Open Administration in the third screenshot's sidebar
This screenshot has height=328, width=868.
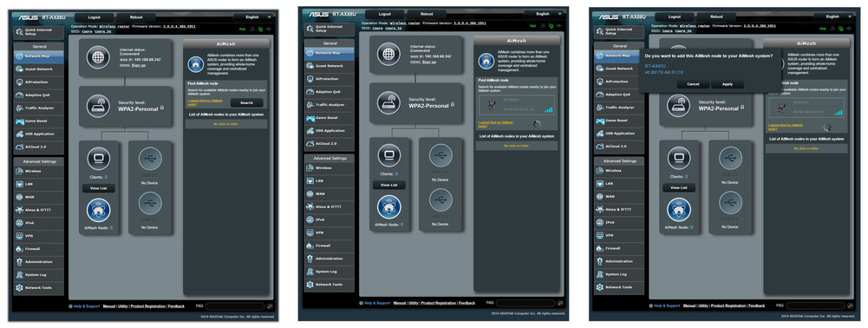tap(619, 261)
